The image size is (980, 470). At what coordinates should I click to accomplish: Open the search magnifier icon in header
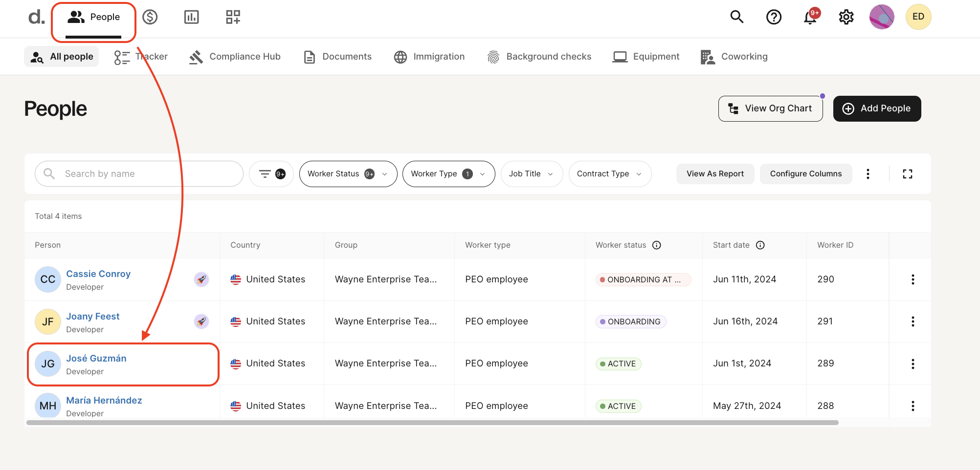[736, 17]
